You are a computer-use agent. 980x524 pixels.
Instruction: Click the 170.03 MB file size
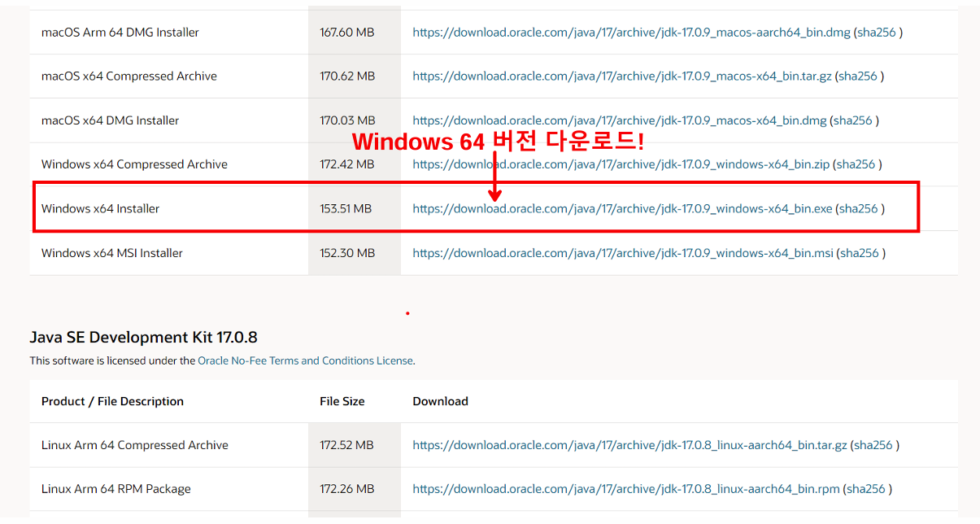[x=347, y=120]
